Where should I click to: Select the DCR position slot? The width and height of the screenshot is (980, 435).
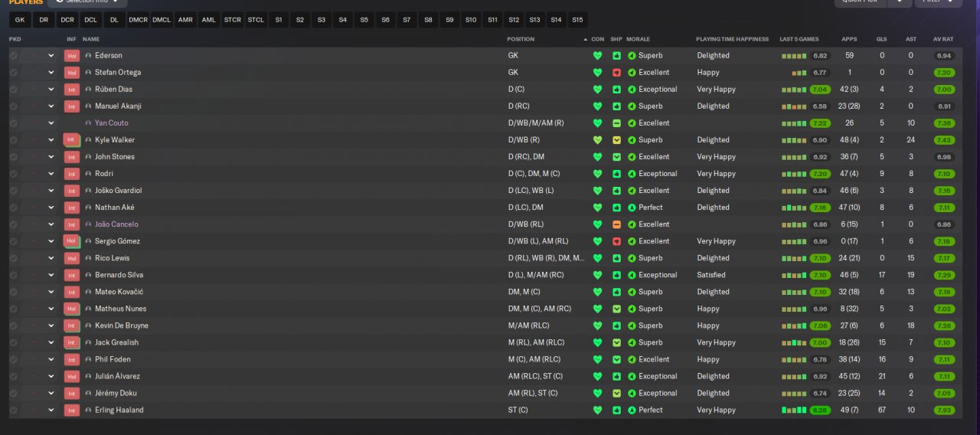67,20
